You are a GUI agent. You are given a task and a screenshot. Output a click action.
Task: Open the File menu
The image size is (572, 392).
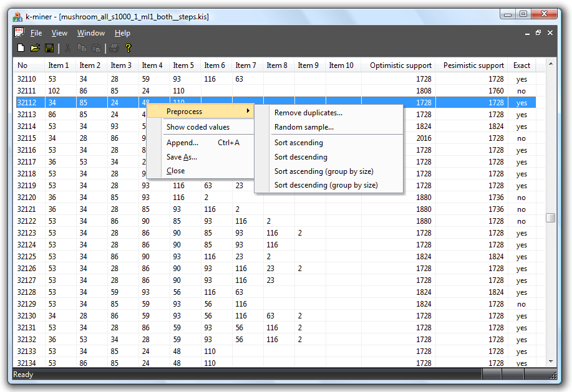pyautogui.click(x=36, y=33)
